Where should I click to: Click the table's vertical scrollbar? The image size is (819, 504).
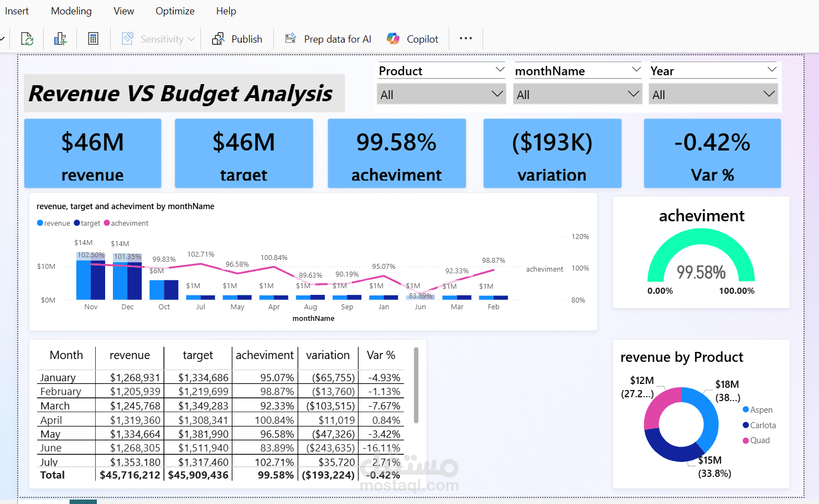click(x=416, y=386)
